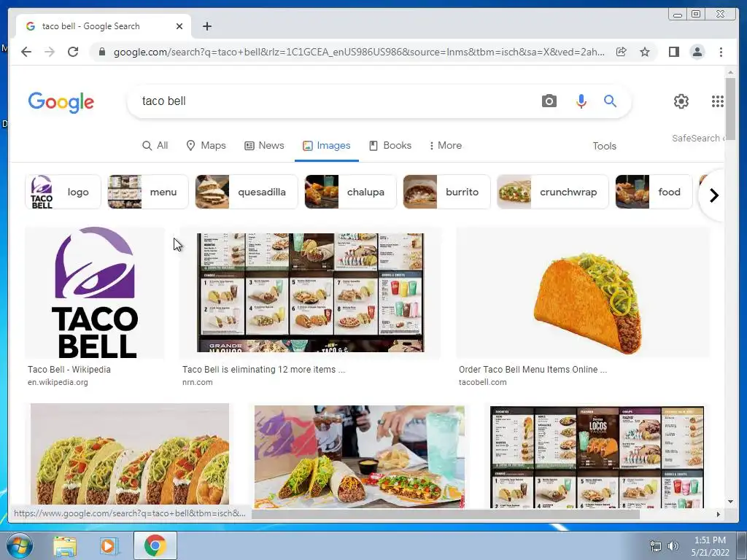
Task: Show more suggestion chips with right arrow
Action: click(x=713, y=195)
